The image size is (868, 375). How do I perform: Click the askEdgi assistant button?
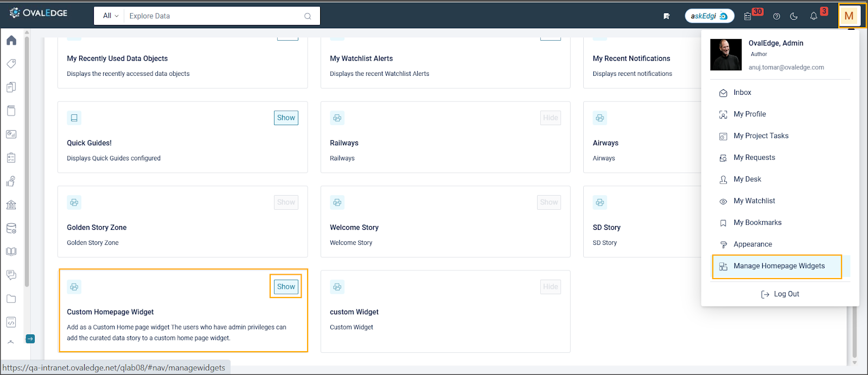pyautogui.click(x=709, y=16)
